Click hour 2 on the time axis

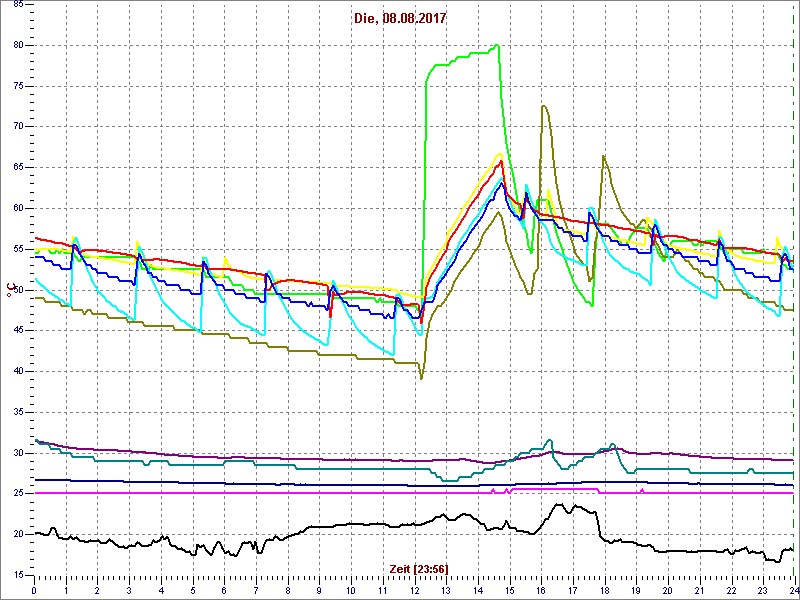[97, 590]
